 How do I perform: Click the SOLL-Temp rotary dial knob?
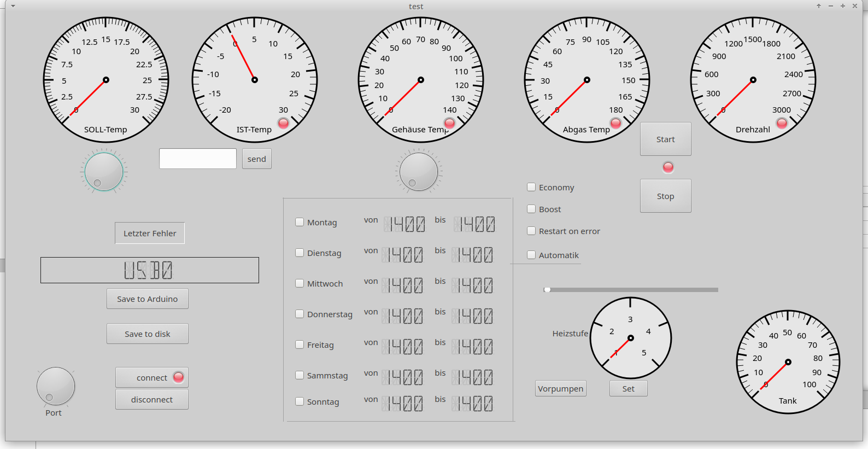pos(104,172)
